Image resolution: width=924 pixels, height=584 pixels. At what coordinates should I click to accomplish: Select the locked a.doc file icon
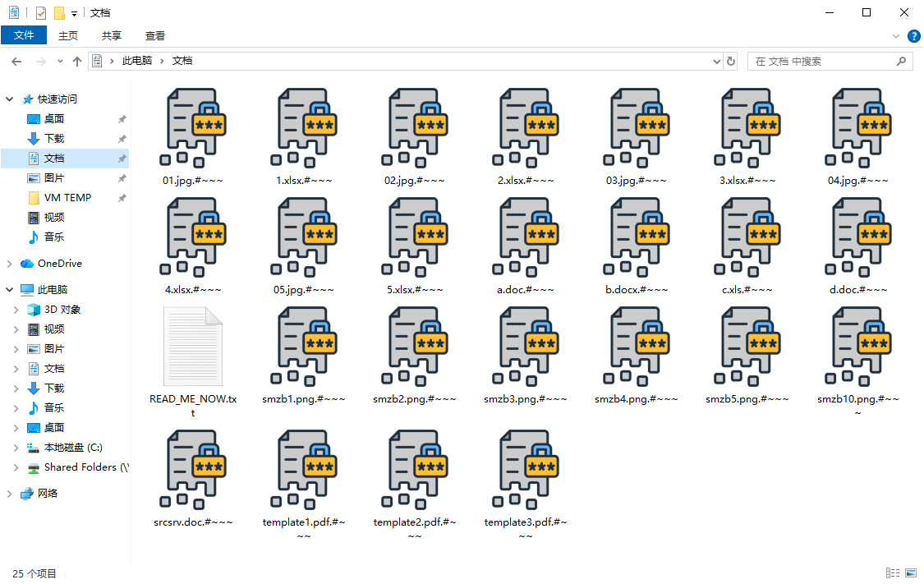526,237
